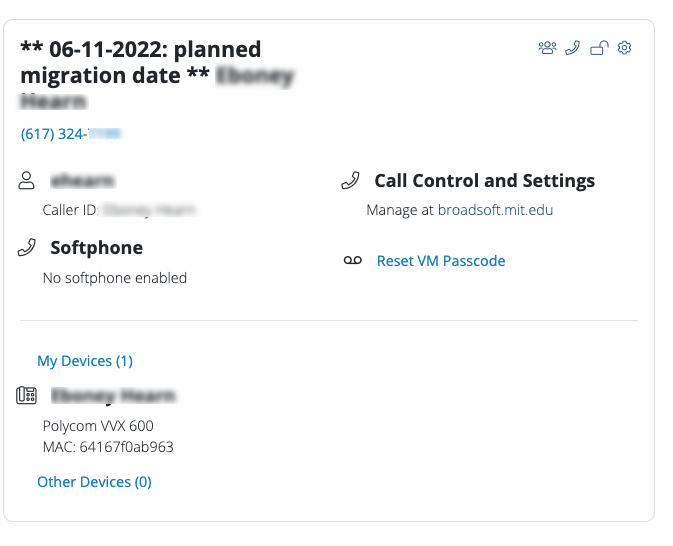673x546 pixels.
Task: Select the Polycom VVX 600 device text
Action: click(x=98, y=426)
